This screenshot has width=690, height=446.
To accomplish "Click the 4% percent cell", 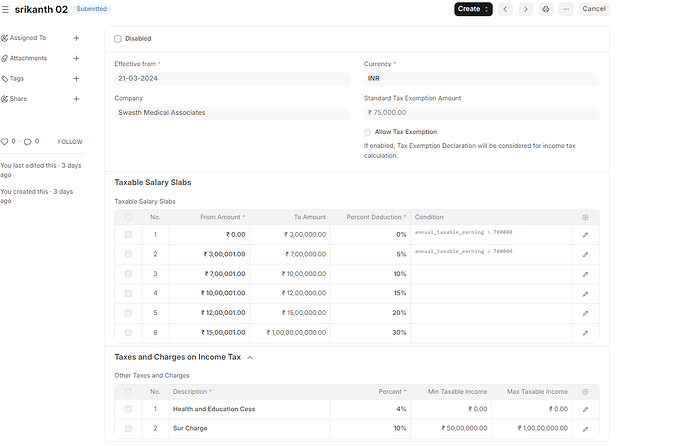I will (x=370, y=409).
